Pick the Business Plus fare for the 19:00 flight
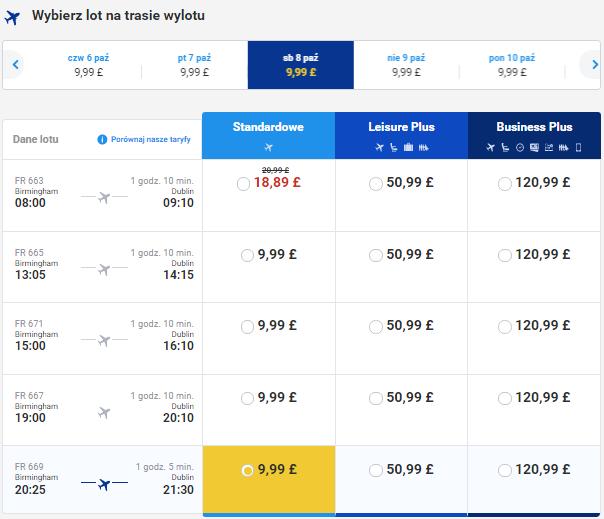 [505, 398]
